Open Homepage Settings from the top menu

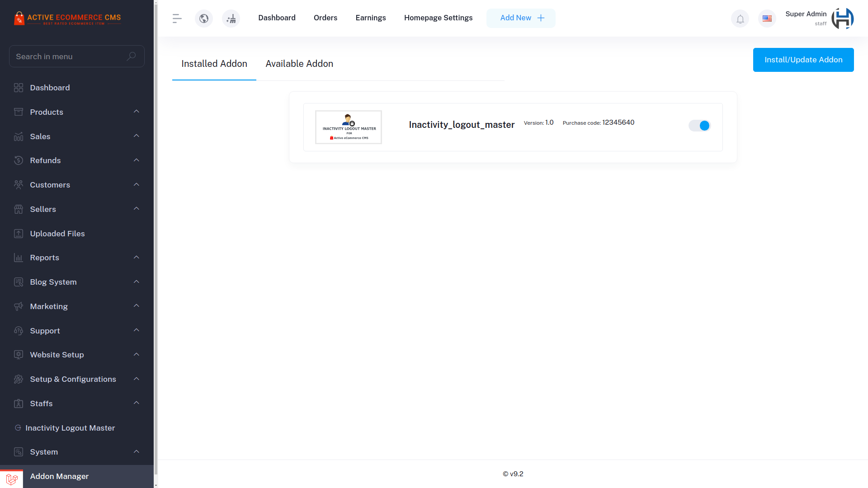438,18
